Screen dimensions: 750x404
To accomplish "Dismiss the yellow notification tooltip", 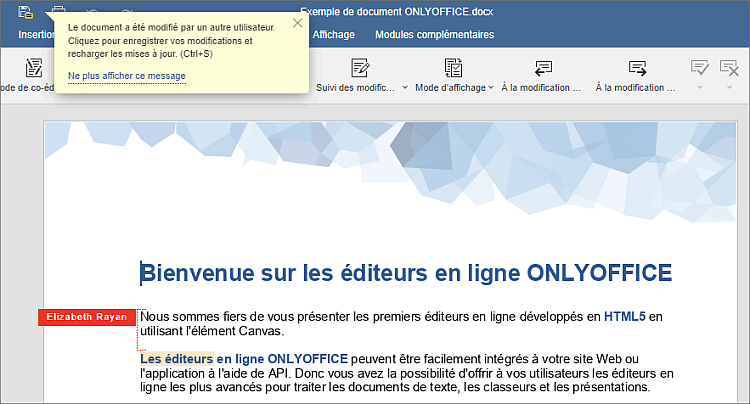I will click(x=297, y=23).
